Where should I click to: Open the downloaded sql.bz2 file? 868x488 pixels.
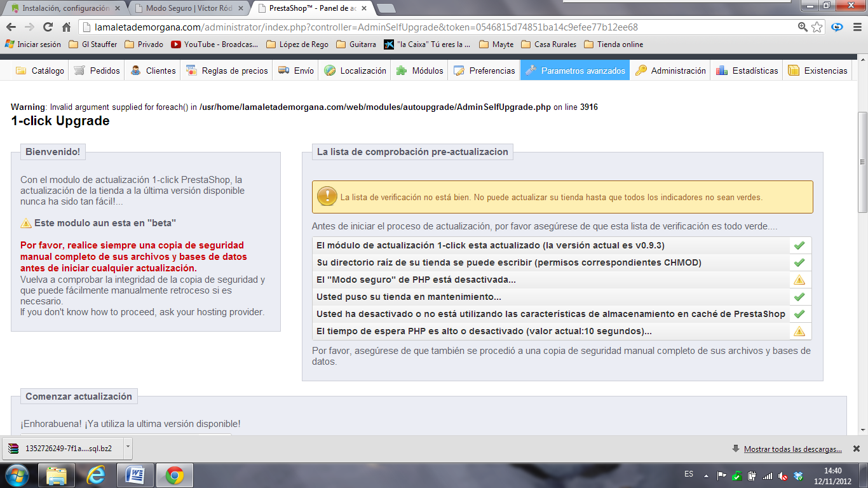tap(62, 449)
